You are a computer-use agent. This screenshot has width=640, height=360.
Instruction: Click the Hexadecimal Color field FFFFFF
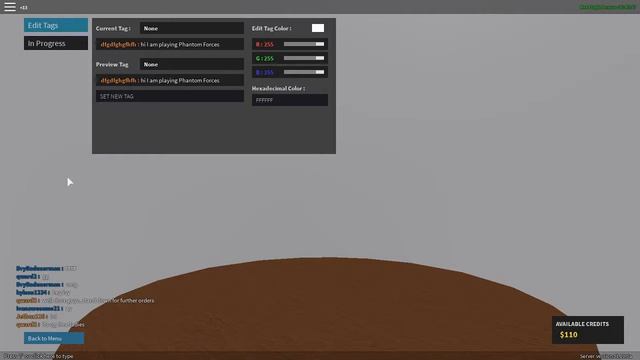coord(290,100)
